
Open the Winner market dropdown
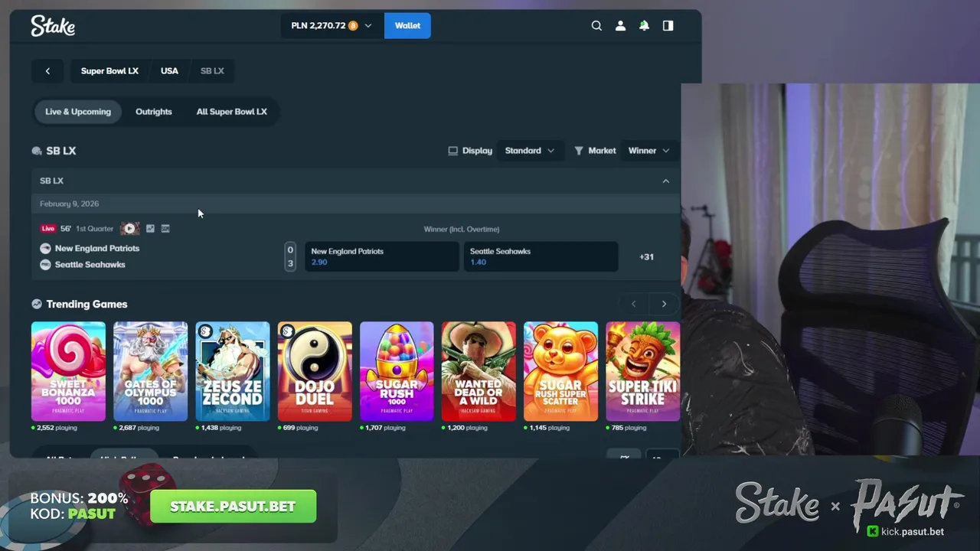coord(648,151)
